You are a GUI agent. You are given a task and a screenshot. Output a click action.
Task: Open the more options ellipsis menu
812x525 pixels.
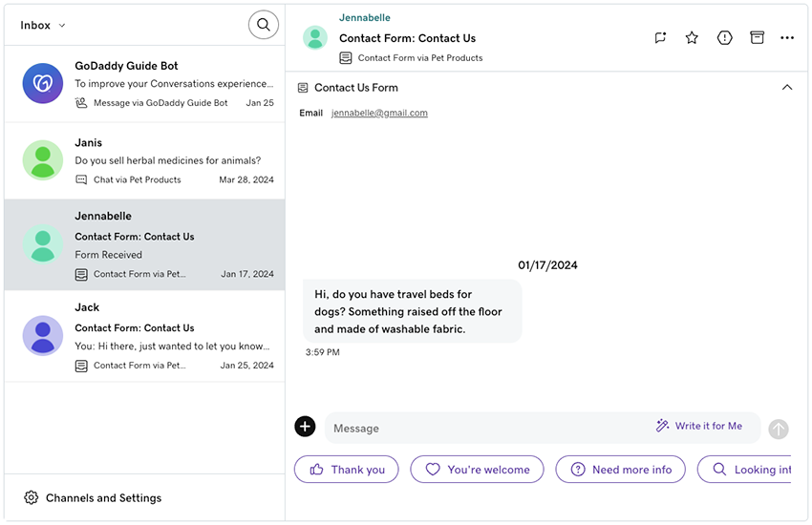pos(787,38)
